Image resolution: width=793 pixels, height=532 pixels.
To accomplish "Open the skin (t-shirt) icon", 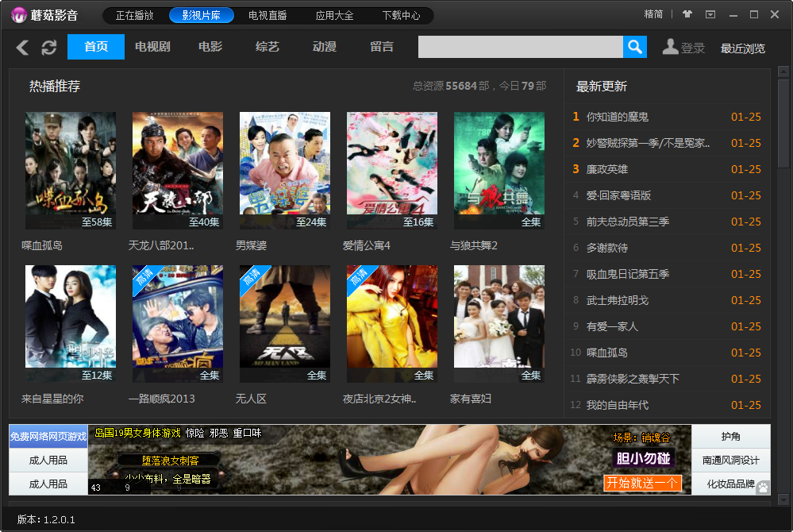I will point(687,14).
